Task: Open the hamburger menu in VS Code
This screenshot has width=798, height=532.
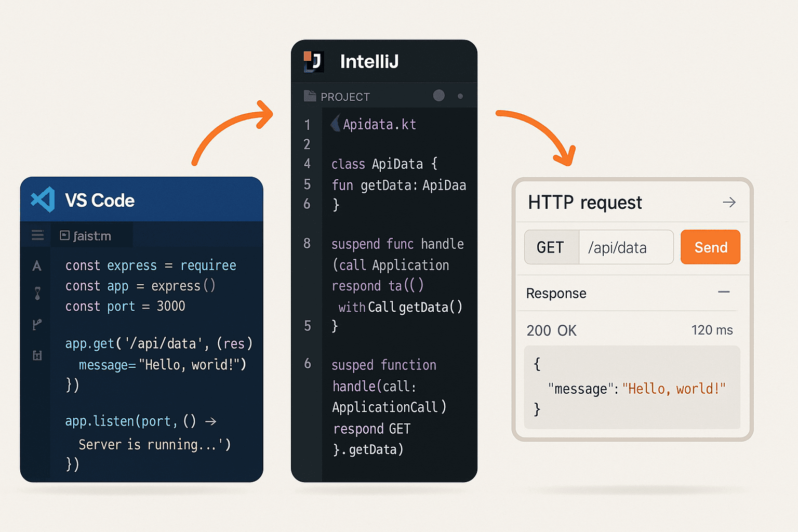Action: (36, 235)
